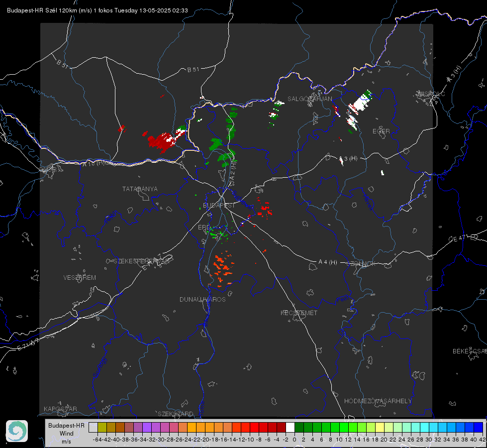Click the ERD city label
This screenshot has width=487, height=448.
tap(204, 227)
